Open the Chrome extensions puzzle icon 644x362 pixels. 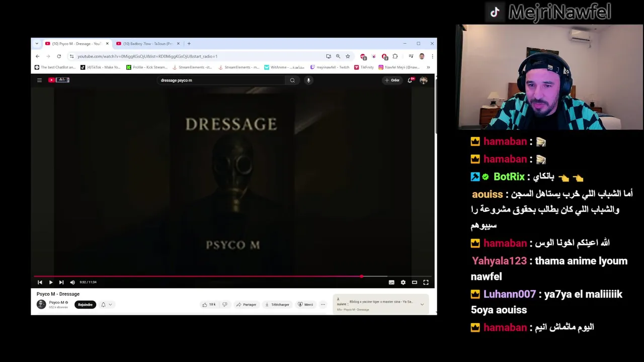(x=395, y=56)
